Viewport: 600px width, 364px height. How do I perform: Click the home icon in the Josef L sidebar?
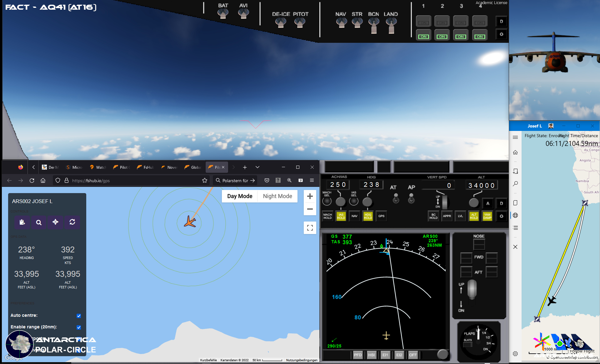[x=515, y=152]
